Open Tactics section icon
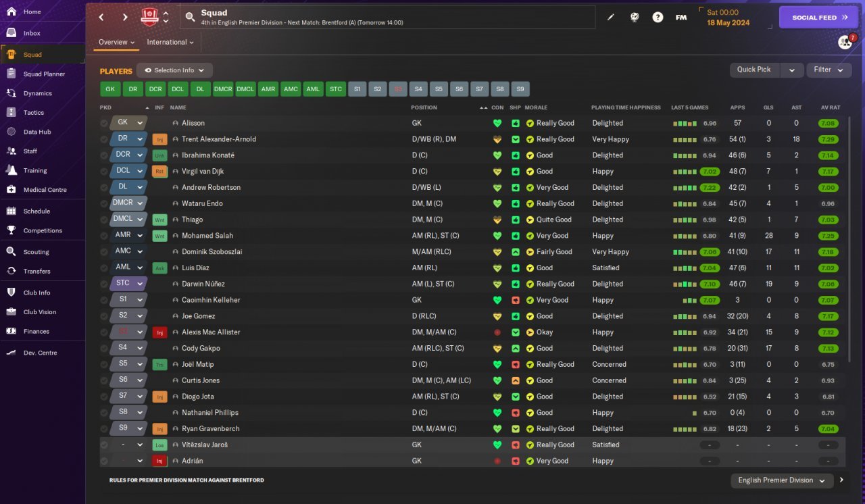Screen dimensions: 865x504 (11, 112)
